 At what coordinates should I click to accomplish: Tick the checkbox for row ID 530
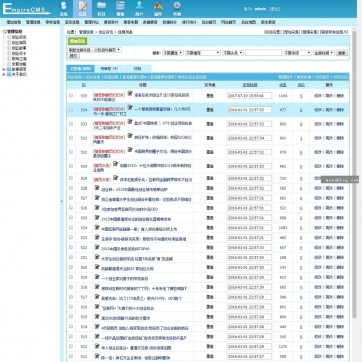point(71,166)
